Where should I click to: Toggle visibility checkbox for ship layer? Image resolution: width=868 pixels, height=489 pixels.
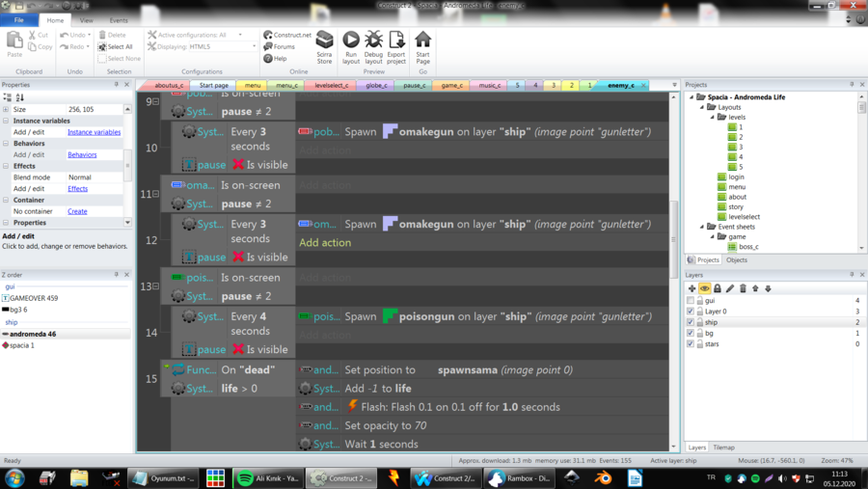click(691, 322)
